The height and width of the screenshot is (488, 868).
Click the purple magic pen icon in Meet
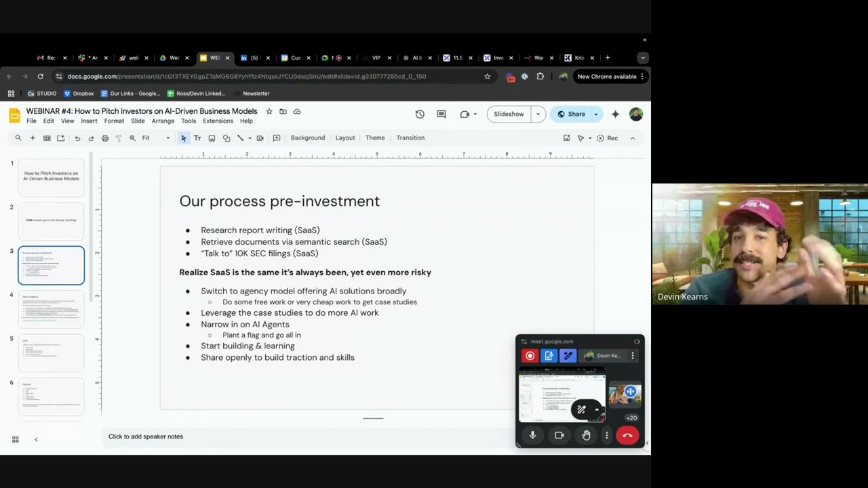[568, 356]
